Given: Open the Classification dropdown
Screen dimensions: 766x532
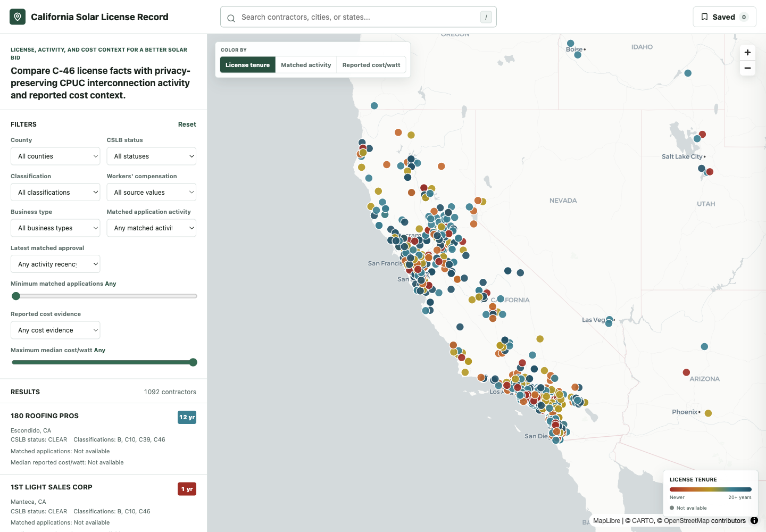Looking at the screenshot, I should tap(55, 193).
